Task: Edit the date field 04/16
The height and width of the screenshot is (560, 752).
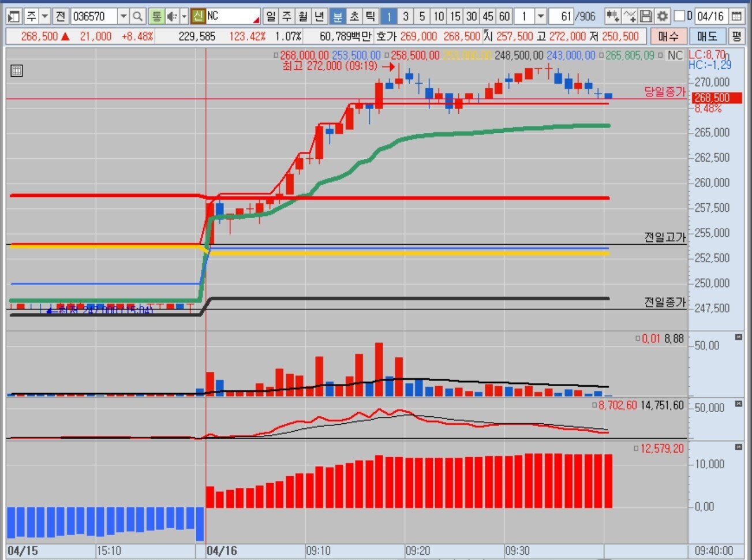Action: point(710,16)
